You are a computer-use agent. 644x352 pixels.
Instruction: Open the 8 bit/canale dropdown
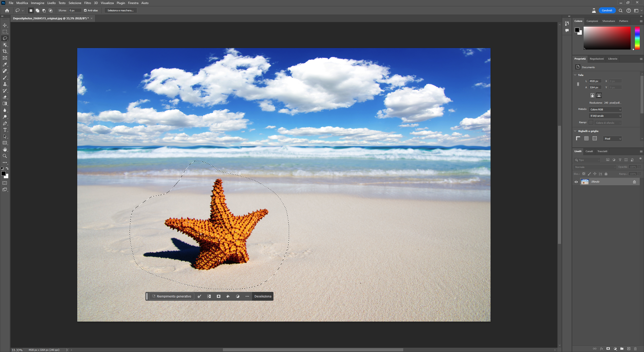coord(605,116)
